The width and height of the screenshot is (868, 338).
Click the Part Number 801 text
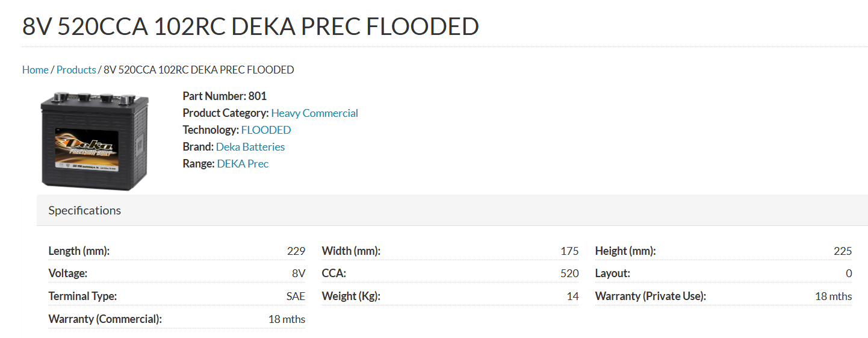point(225,96)
